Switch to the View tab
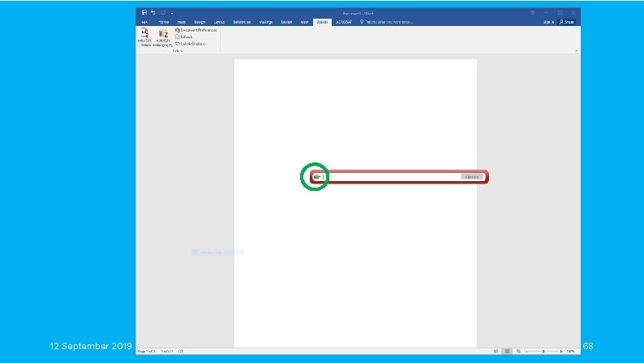The width and height of the screenshot is (644, 363). click(x=304, y=22)
